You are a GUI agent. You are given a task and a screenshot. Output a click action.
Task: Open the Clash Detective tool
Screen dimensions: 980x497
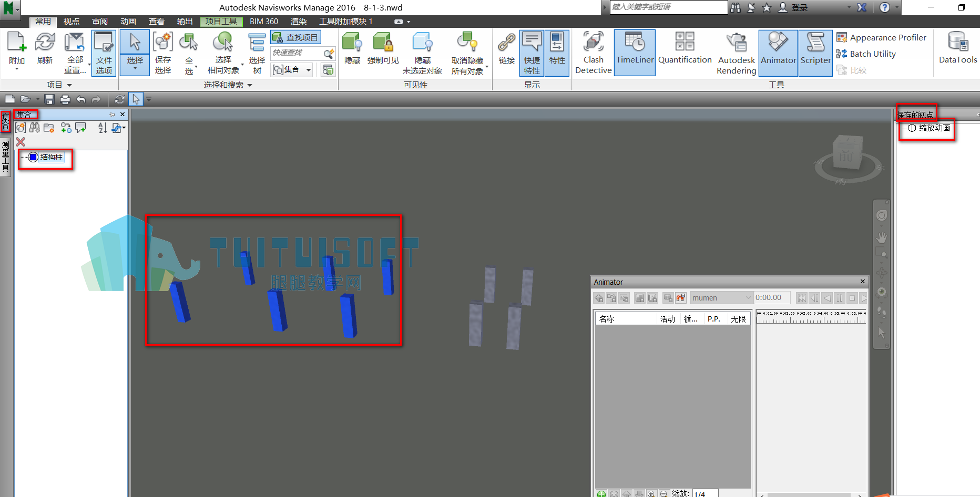click(593, 53)
